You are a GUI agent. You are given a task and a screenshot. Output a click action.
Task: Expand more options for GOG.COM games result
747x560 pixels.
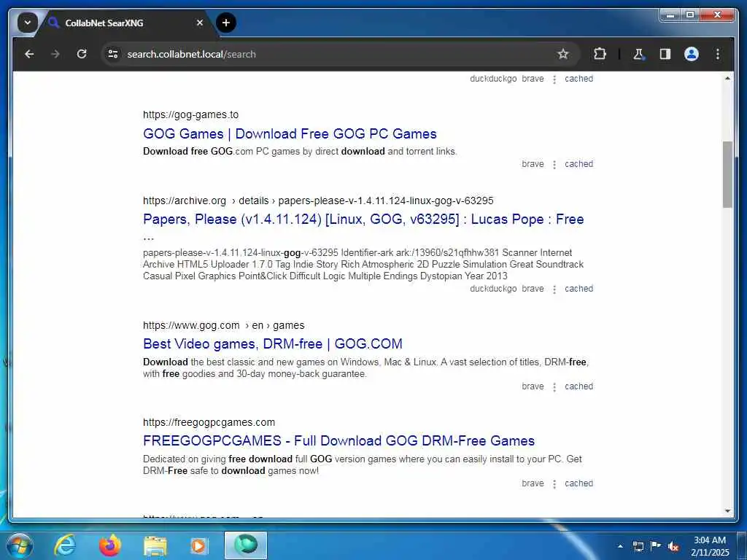pyautogui.click(x=554, y=387)
